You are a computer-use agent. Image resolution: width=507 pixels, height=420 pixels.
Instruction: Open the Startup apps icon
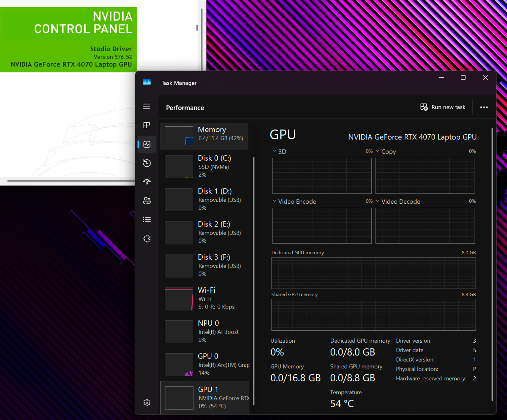tap(147, 182)
